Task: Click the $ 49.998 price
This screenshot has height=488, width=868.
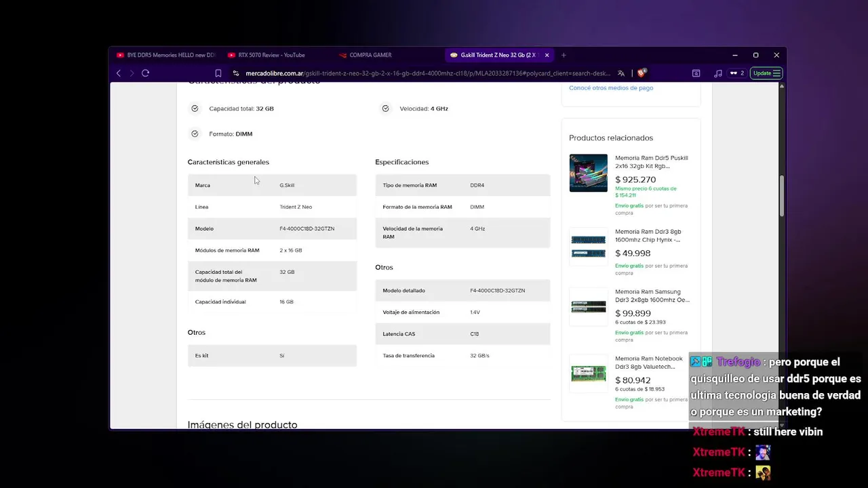Action: (633, 253)
